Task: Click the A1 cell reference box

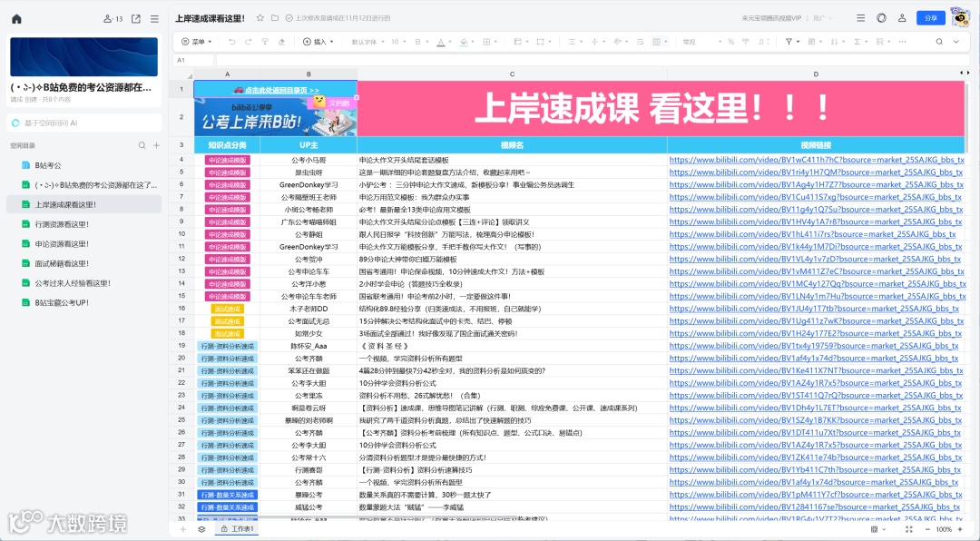Action: 193,61
